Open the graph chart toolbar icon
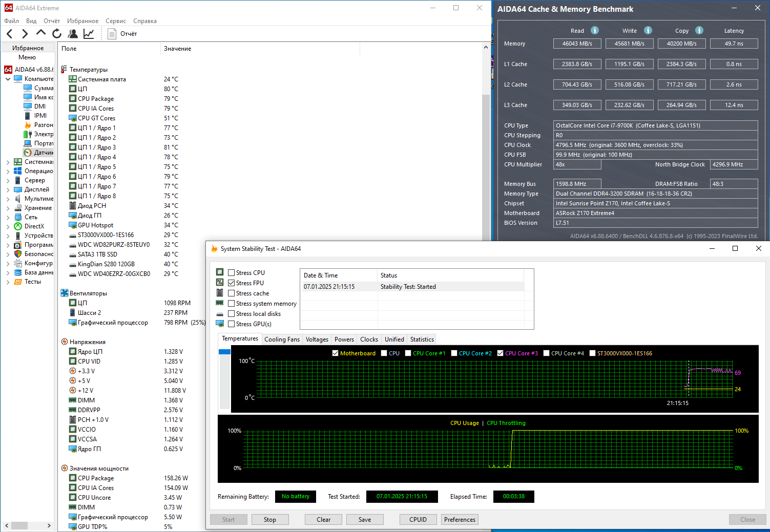This screenshot has width=770, height=532. 89,34
